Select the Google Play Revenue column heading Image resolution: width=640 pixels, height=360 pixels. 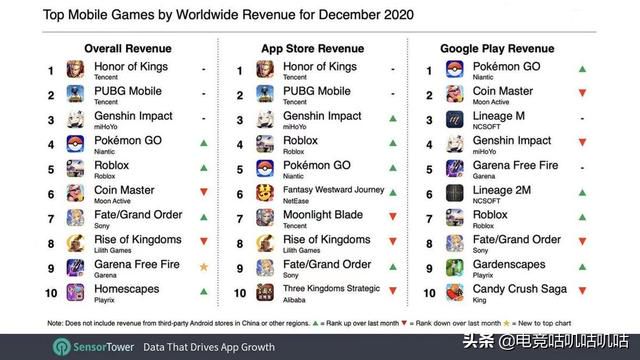[x=497, y=49]
